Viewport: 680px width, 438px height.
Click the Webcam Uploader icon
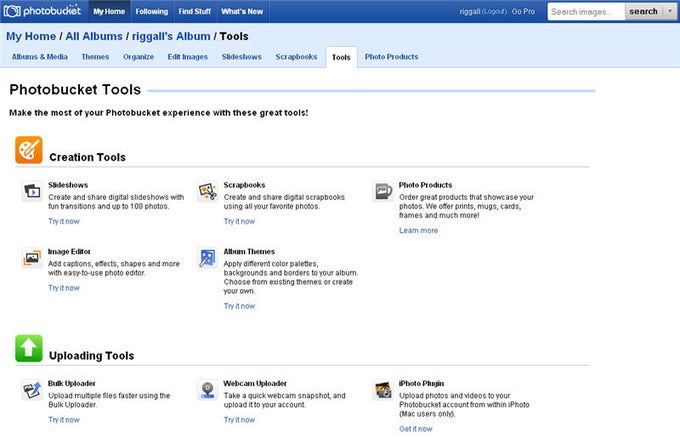click(208, 389)
